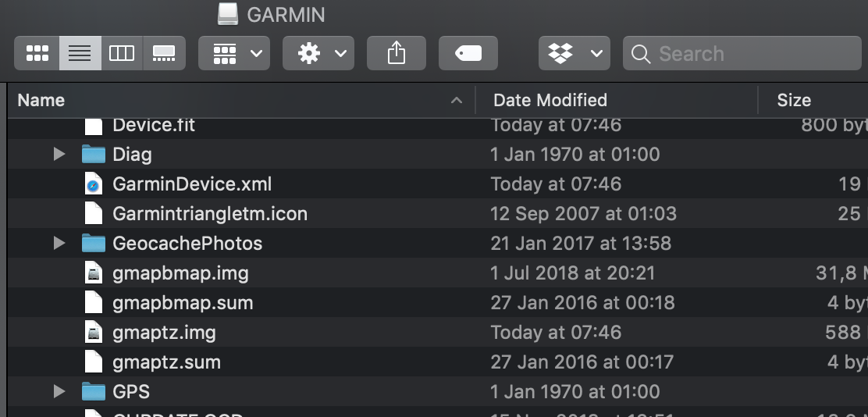Screen dimensions: 868x417
Task: Click into the Search field
Action: 742,53
